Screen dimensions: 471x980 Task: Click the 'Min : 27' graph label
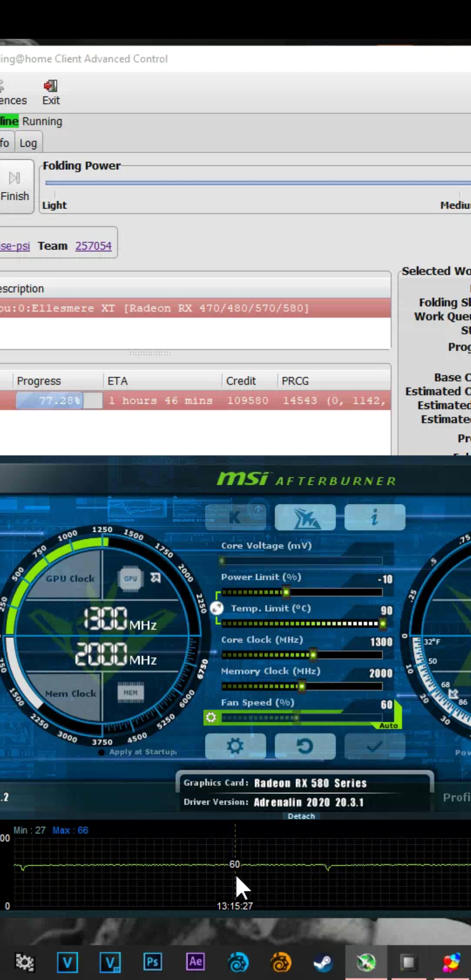click(30, 830)
